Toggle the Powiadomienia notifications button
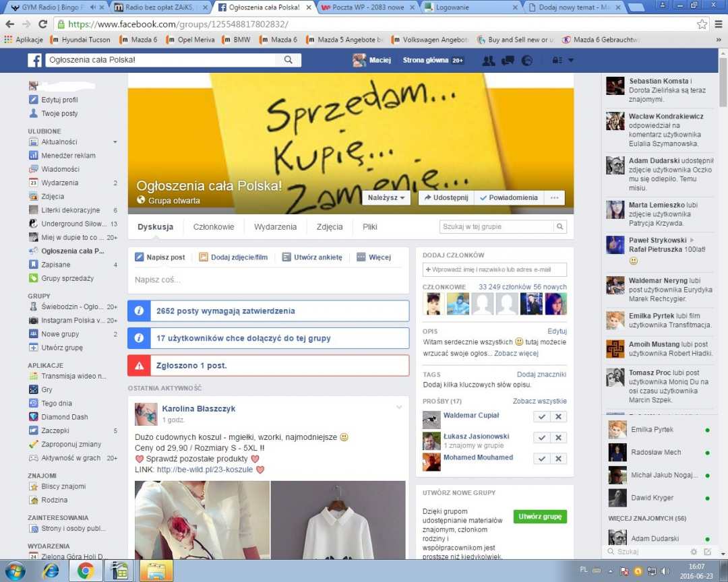Image resolution: width=728 pixels, height=582 pixels. (x=508, y=198)
